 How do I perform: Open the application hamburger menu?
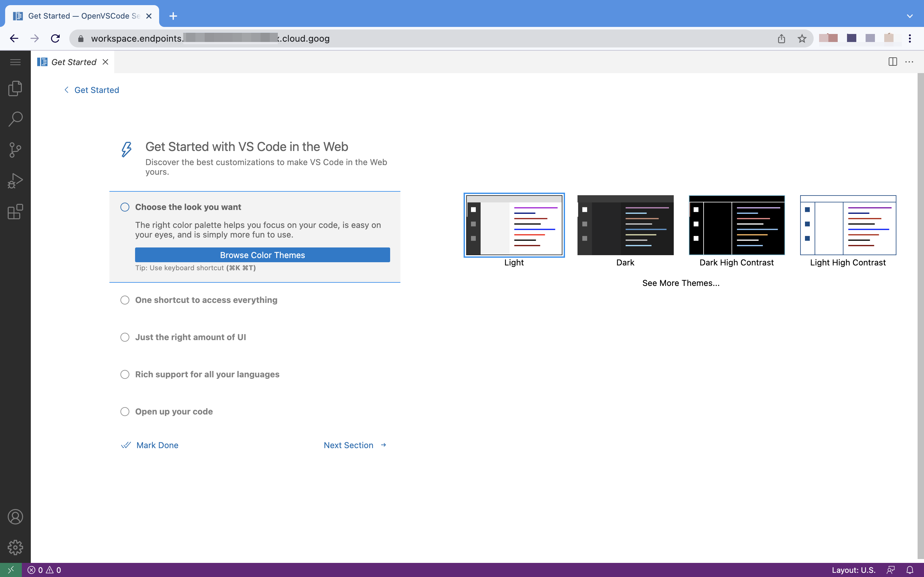pyautogui.click(x=15, y=62)
